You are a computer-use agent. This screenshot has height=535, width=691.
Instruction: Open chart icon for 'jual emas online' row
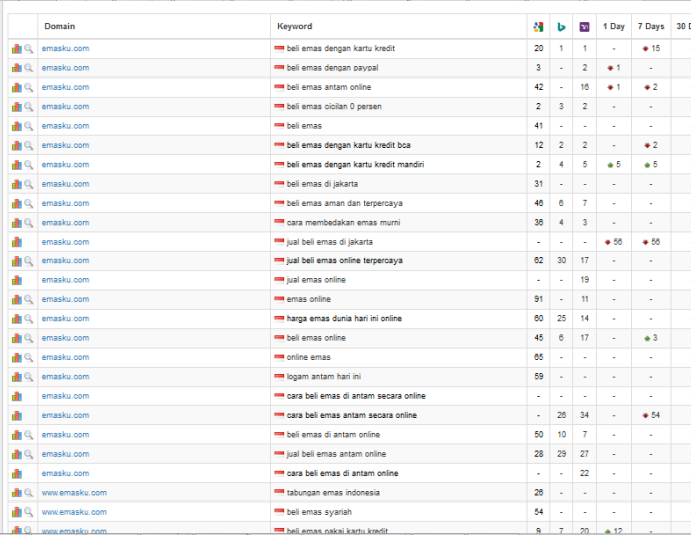pyautogui.click(x=17, y=280)
